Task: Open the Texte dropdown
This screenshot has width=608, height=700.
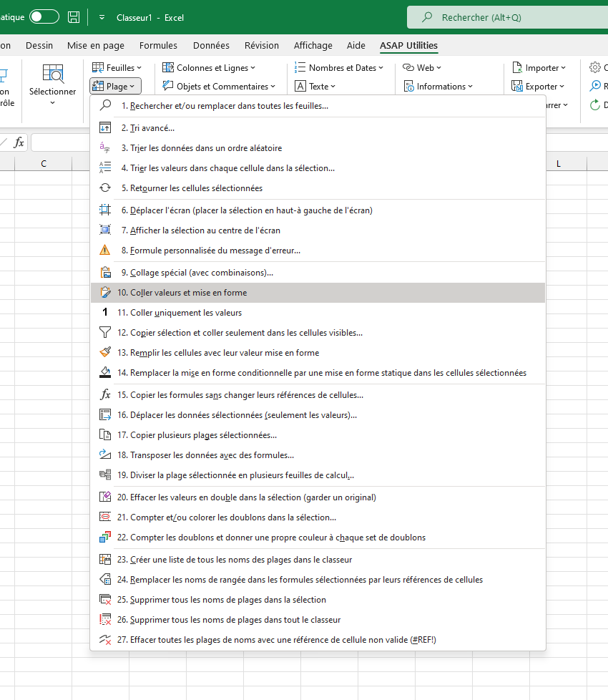Action: coord(315,86)
